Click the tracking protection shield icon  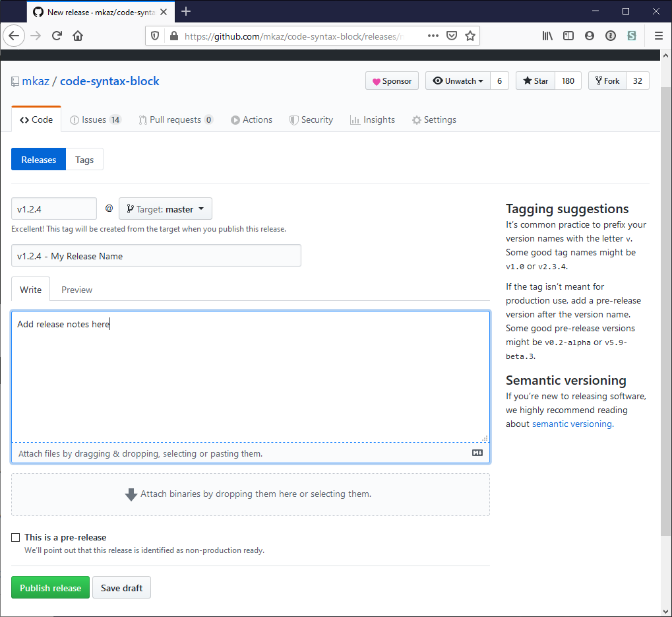click(x=155, y=36)
